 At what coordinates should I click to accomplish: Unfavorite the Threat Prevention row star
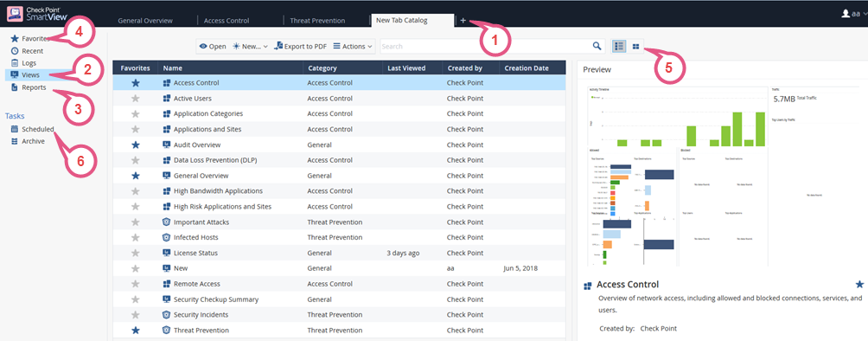136,330
